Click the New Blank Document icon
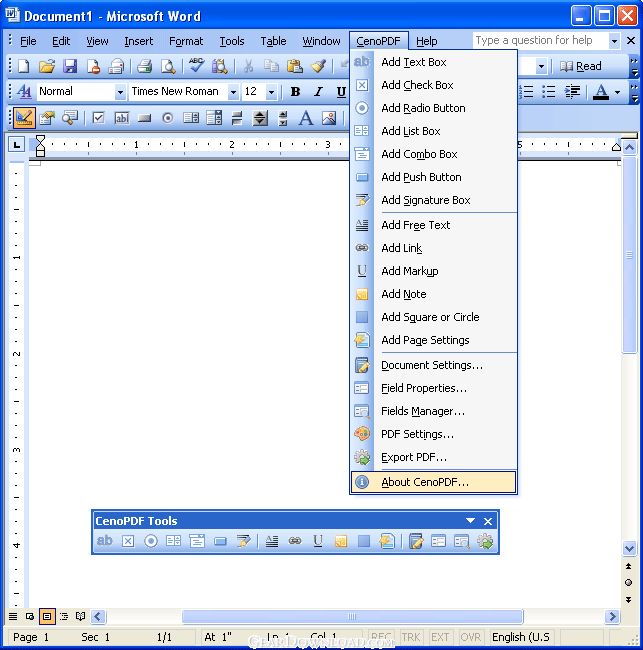Image resolution: width=643 pixels, height=650 pixels. (24, 66)
